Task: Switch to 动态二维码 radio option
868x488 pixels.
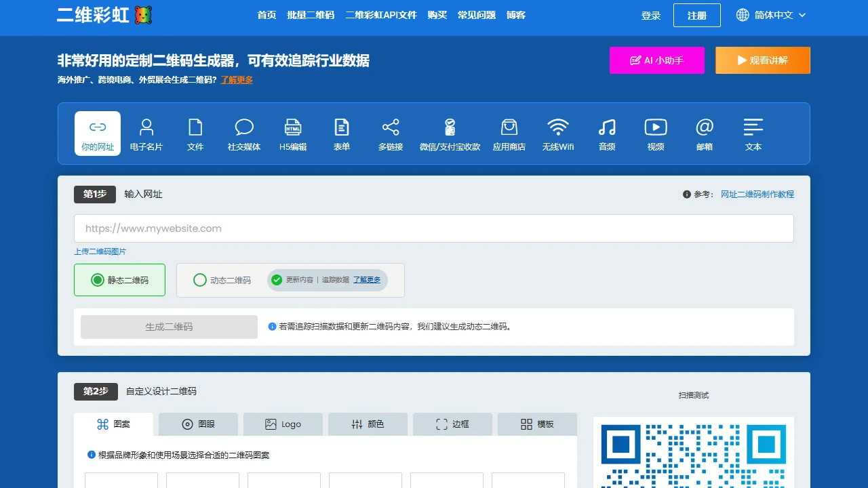Action: [x=200, y=280]
